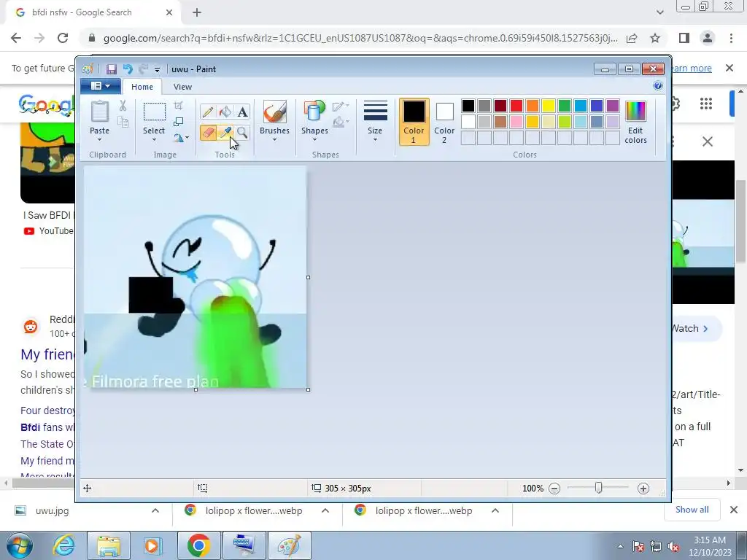
Task: Adjust the Paint zoom slider handle
Action: click(x=598, y=488)
